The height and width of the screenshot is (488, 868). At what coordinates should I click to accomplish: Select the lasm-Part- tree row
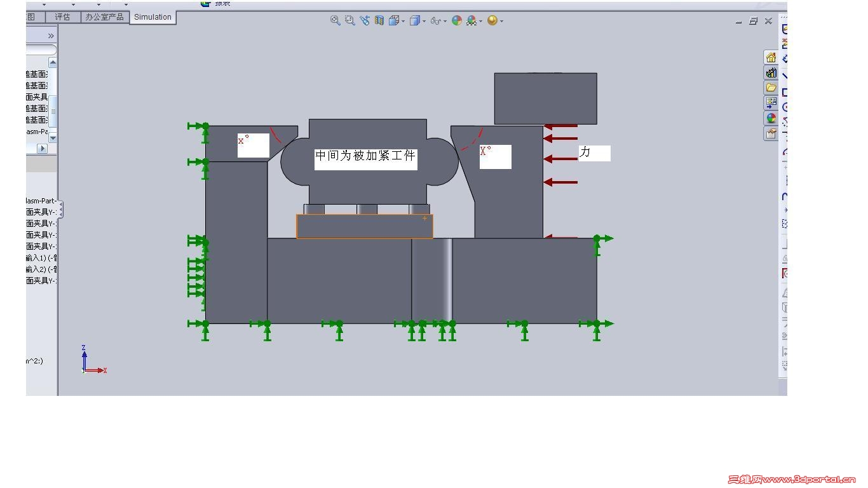click(41, 201)
